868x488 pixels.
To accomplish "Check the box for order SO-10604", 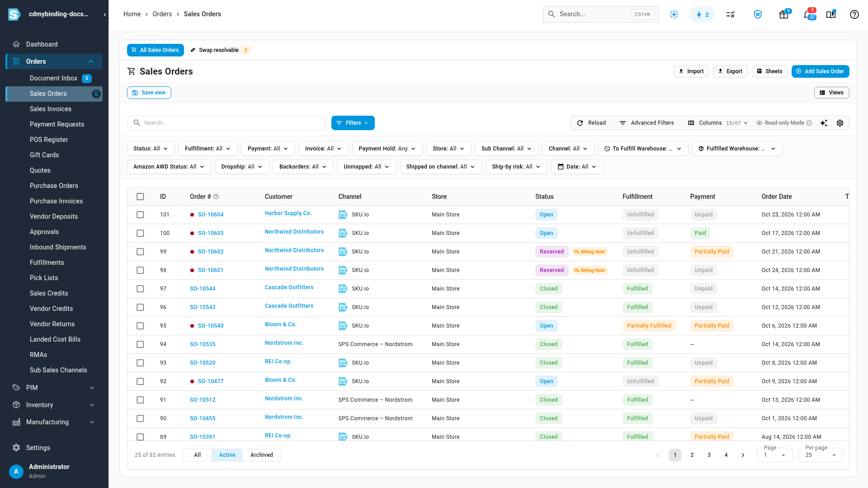I will (x=140, y=215).
